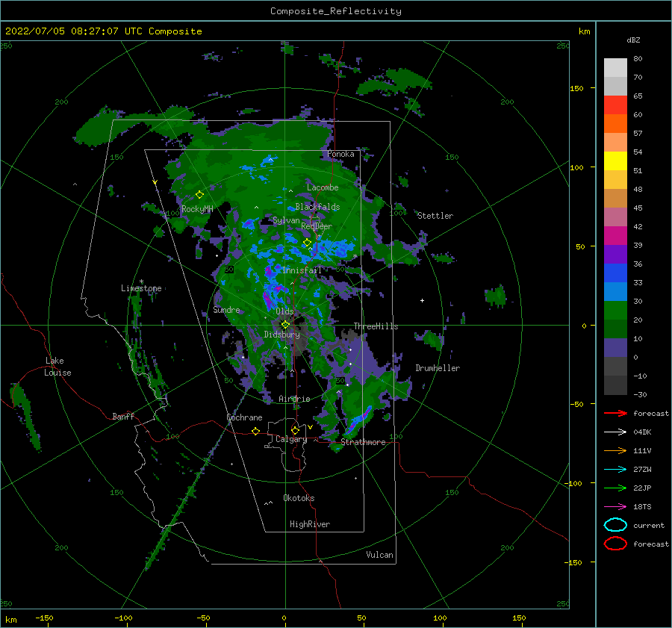Click the Strathmore city label
This screenshot has width=672, height=628.
pyautogui.click(x=363, y=442)
